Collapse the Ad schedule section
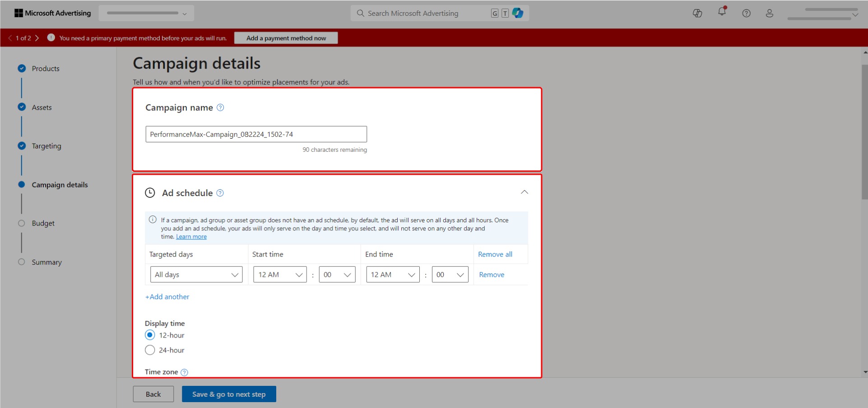868x408 pixels. pos(524,192)
